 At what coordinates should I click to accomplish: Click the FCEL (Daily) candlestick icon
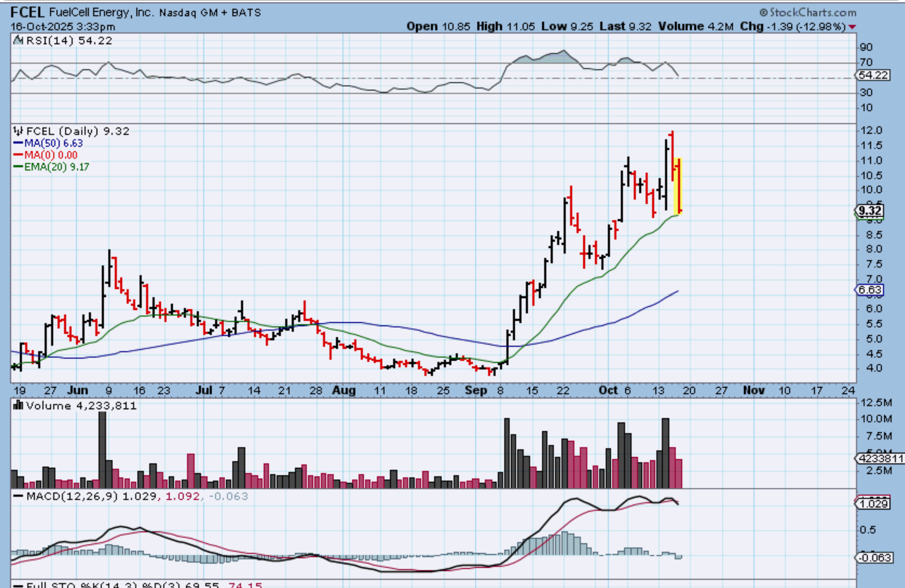click(18, 131)
